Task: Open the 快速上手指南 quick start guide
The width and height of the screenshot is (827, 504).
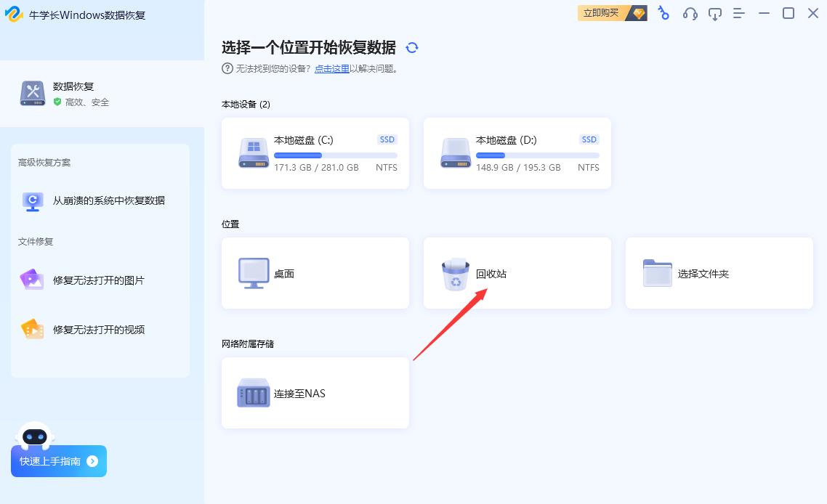Action: click(x=58, y=460)
